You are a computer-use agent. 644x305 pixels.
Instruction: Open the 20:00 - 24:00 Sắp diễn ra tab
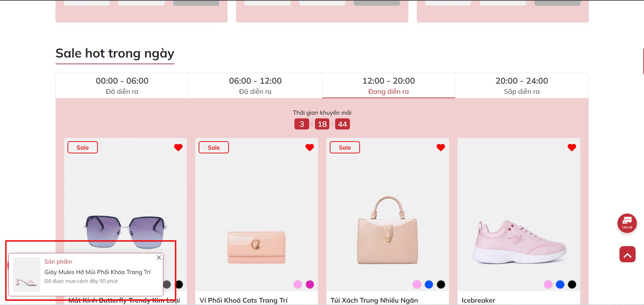click(x=522, y=86)
